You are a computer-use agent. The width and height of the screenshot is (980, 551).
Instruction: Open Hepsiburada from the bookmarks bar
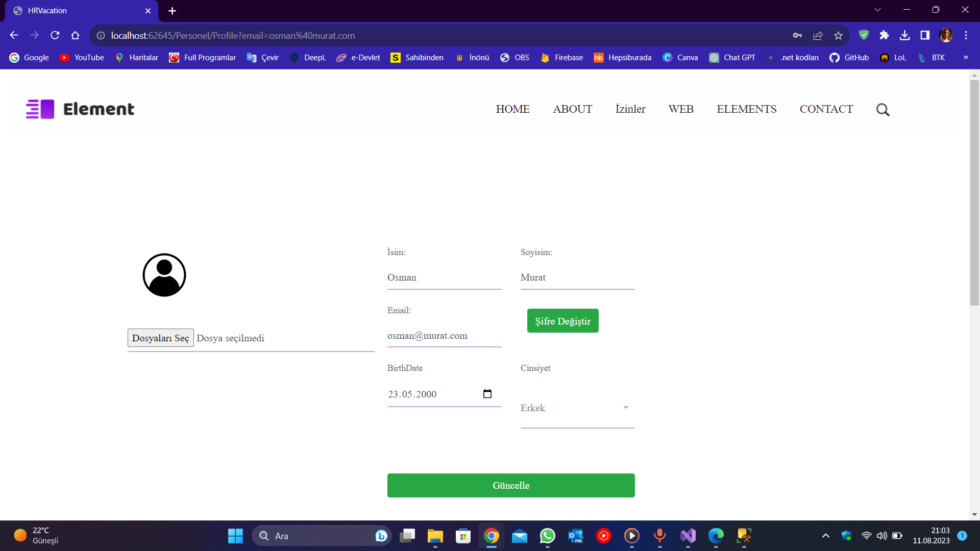(x=622, y=58)
